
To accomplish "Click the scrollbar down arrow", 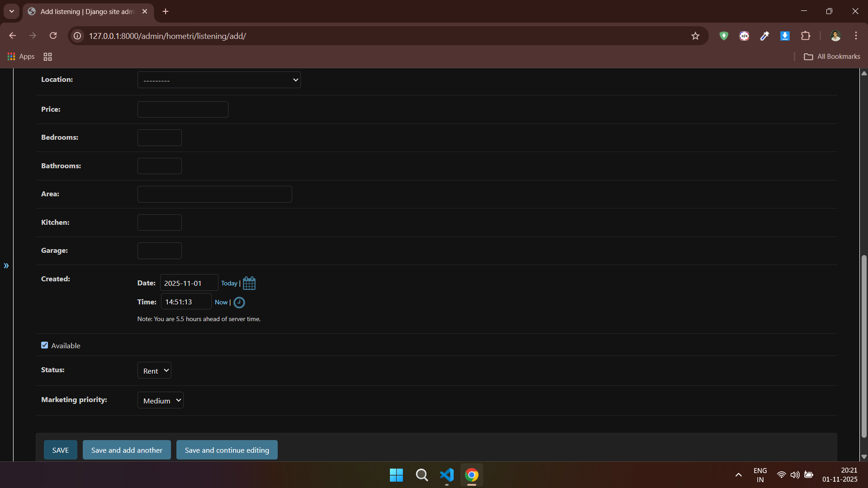I will (x=864, y=457).
